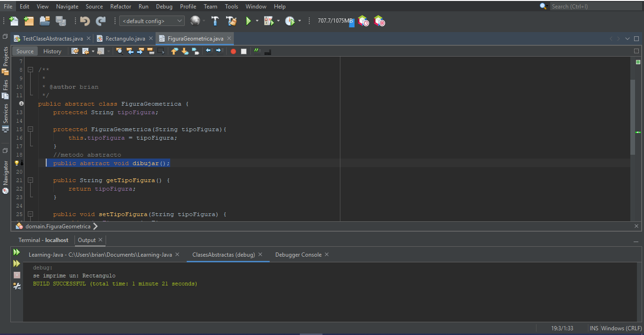Shift the line right
The image size is (644, 335).
tap(220, 51)
